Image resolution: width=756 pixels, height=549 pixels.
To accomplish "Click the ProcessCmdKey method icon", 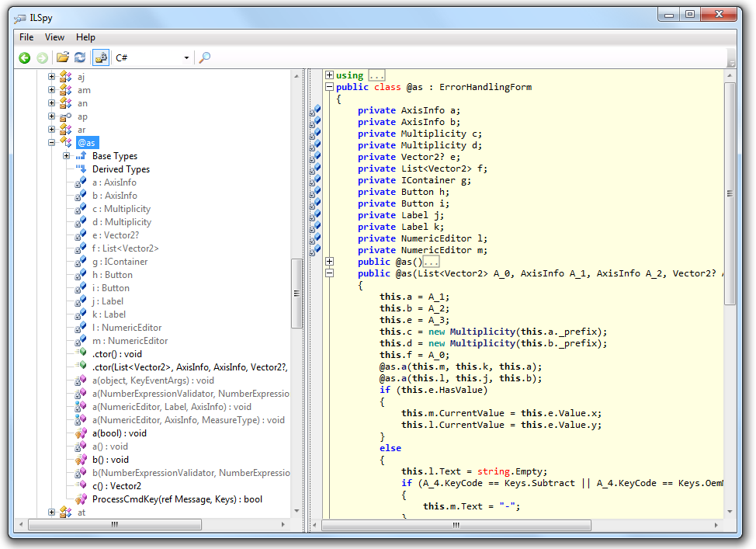I will (x=81, y=499).
